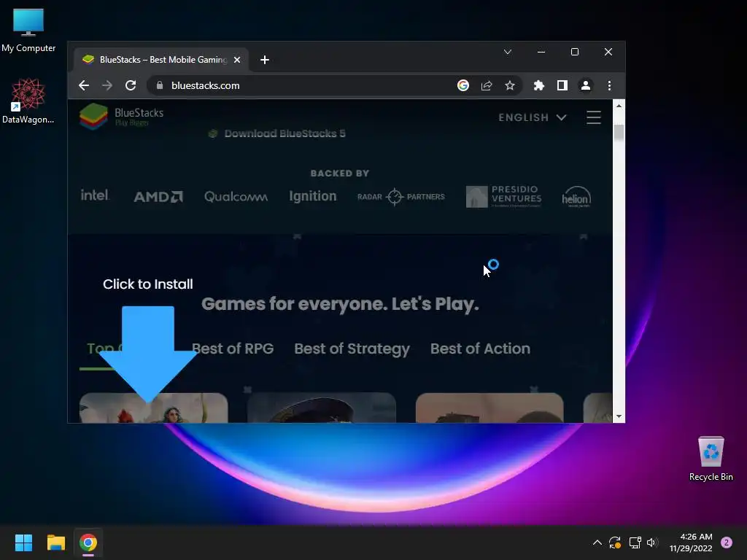Open the first game card thumbnail
747x560 pixels.
pyautogui.click(x=153, y=408)
